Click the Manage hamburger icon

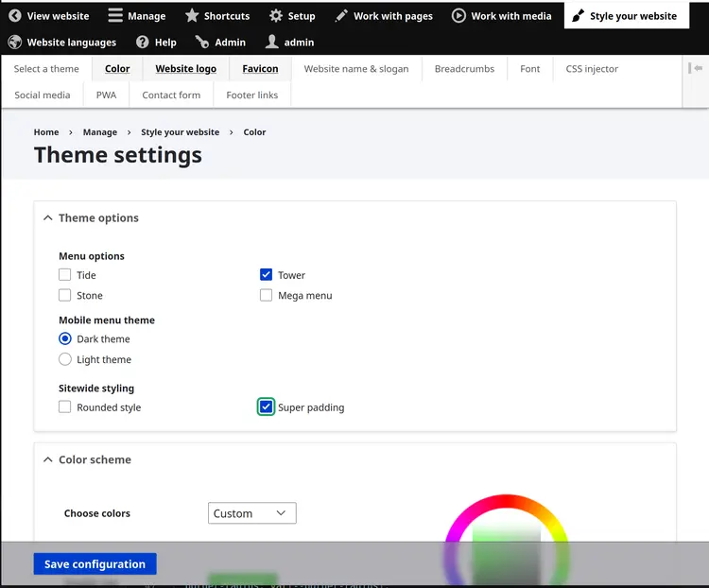pyautogui.click(x=115, y=15)
